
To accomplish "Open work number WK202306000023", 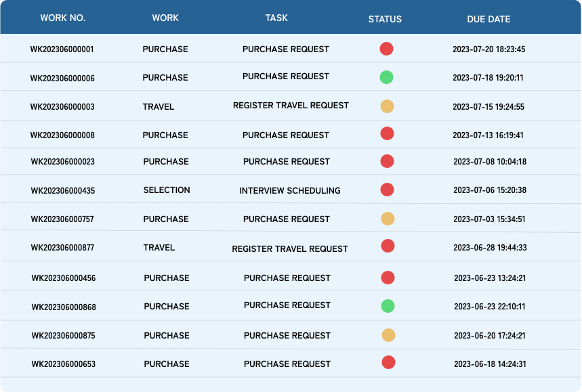I will pos(62,162).
